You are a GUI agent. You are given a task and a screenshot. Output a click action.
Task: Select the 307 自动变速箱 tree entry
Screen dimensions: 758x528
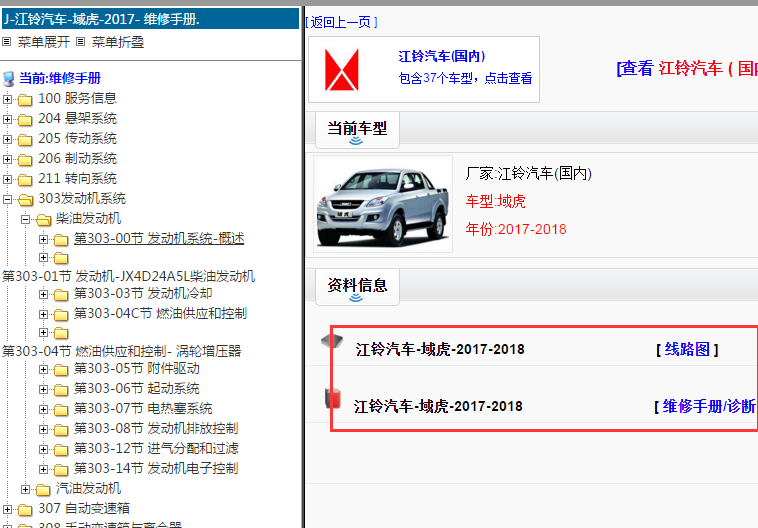click(x=84, y=509)
